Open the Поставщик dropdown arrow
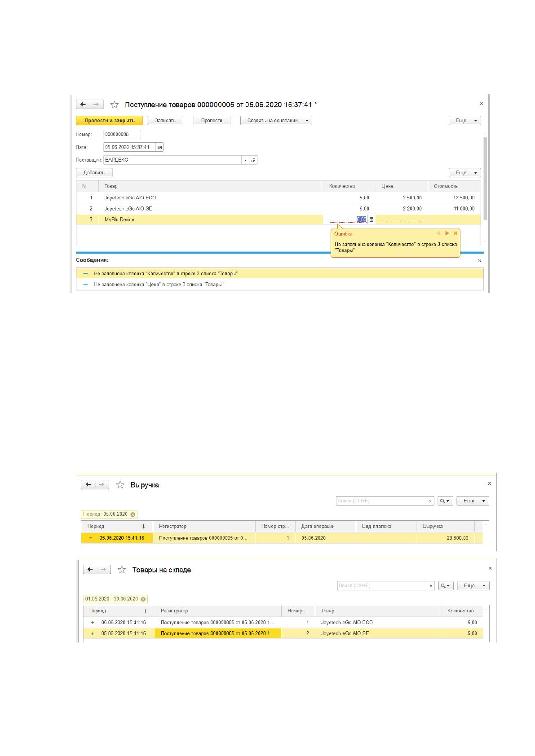Image resolution: width=535 pixels, height=756 pixels. tap(245, 160)
